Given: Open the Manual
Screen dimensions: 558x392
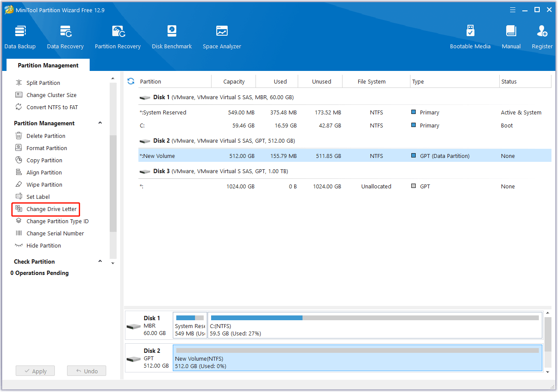Looking at the screenshot, I should (x=511, y=37).
